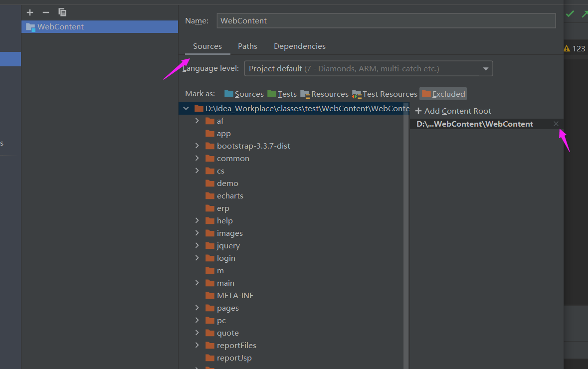Expand the common folder
The height and width of the screenshot is (369, 588).
point(197,158)
